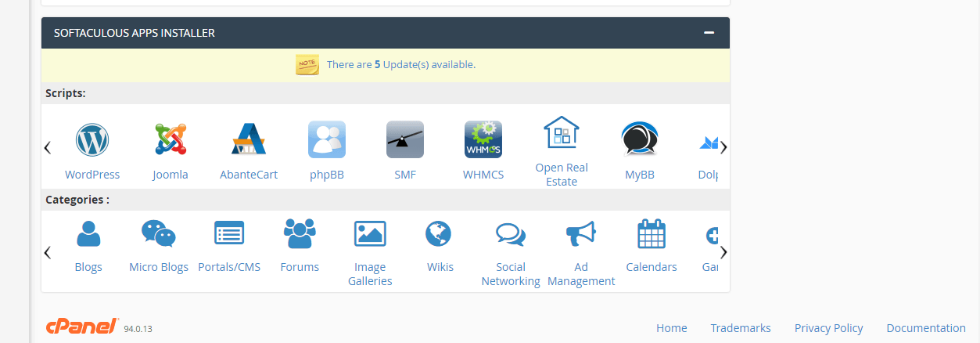Open the Privacy Policy footer link

pos(829,328)
